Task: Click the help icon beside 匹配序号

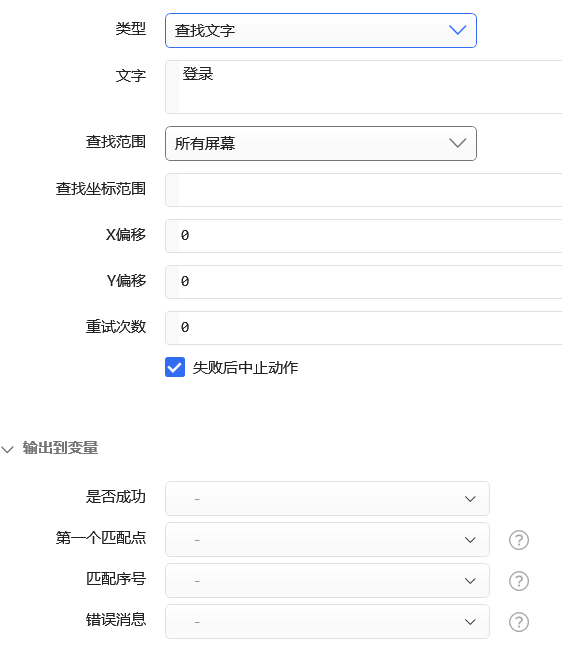Action: [x=519, y=581]
